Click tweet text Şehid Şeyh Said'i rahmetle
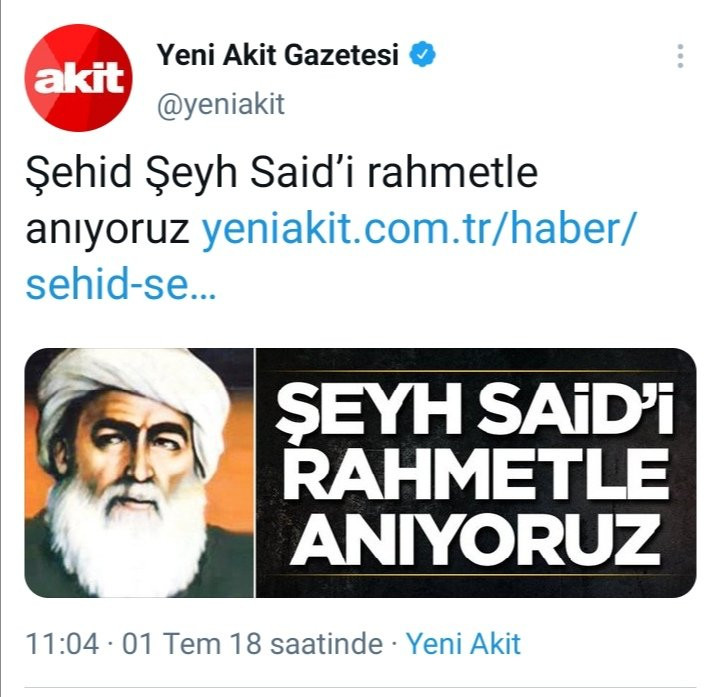 pos(281,172)
